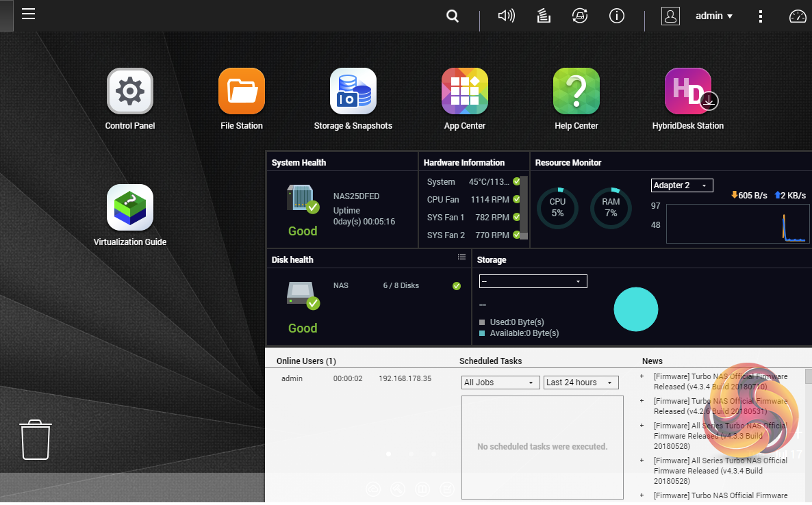Click the SYS Fan 1 782 RPM row
Screen dimensions: 812x505
pos(473,218)
